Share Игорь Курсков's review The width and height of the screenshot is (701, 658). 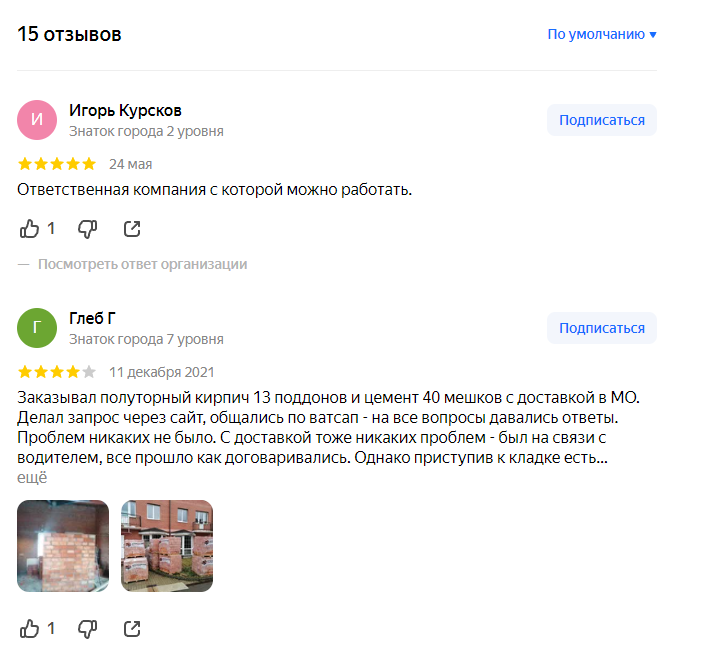coord(132,229)
